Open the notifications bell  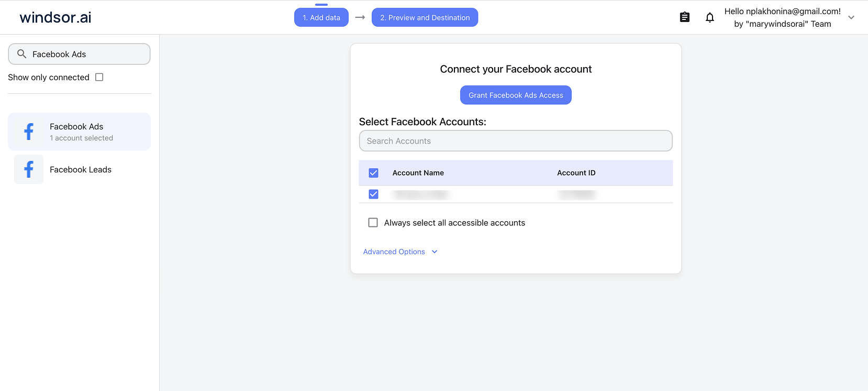pos(710,17)
